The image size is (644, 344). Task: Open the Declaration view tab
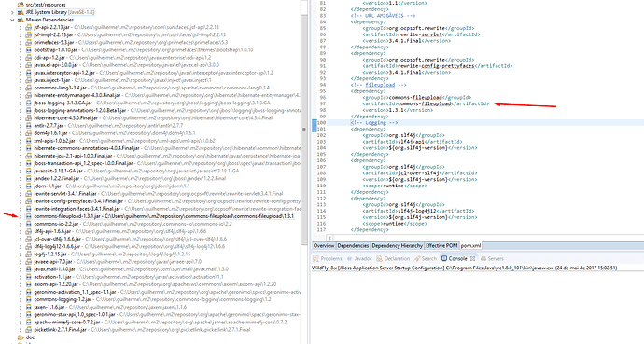[393, 259]
